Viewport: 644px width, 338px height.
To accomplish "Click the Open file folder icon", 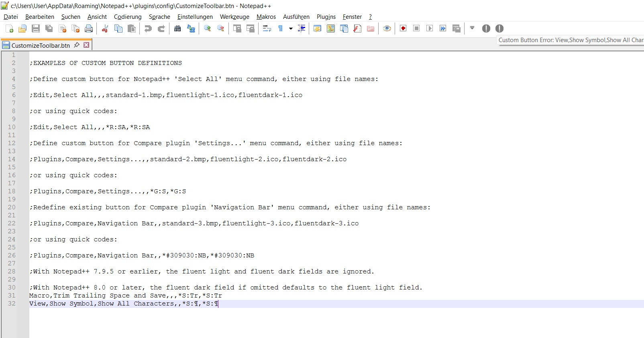I will (22, 28).
